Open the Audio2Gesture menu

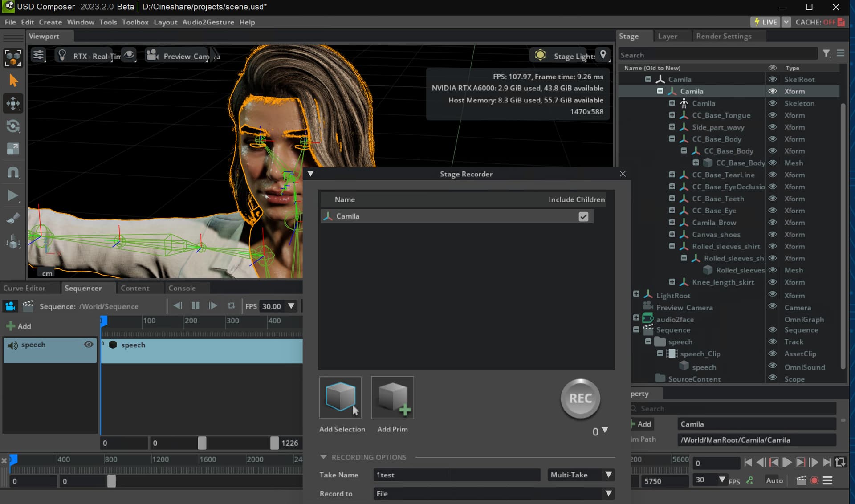pos(208,22)
